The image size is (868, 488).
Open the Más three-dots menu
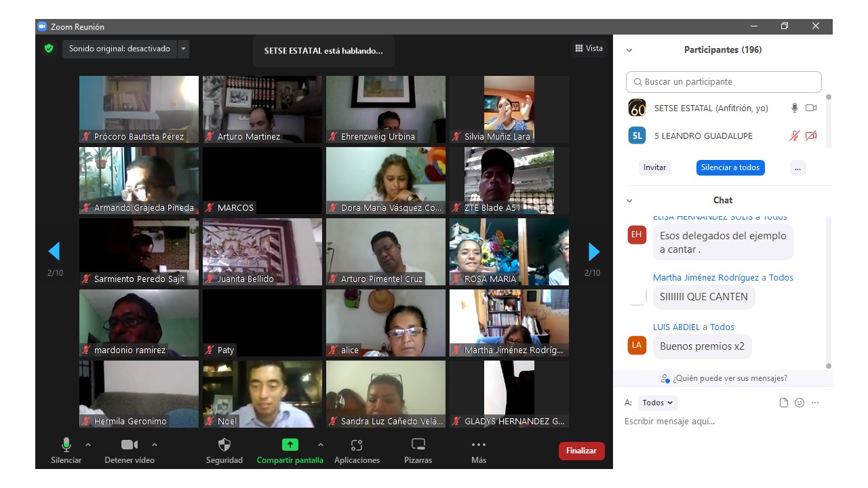[x=479, y=451]
